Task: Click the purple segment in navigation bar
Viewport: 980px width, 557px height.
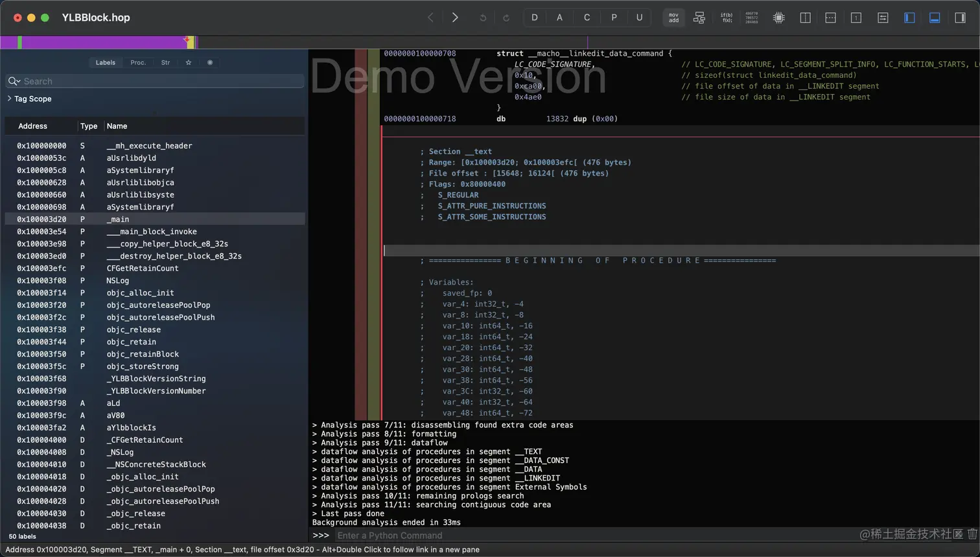Action: coord(104,42)
